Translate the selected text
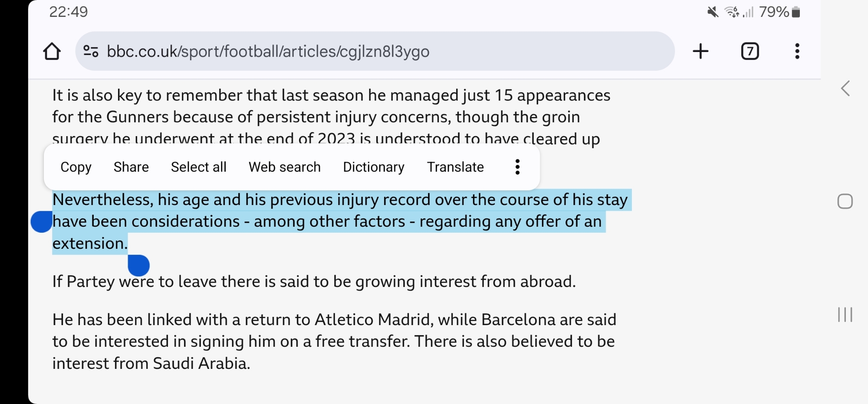 pos(455,167)
